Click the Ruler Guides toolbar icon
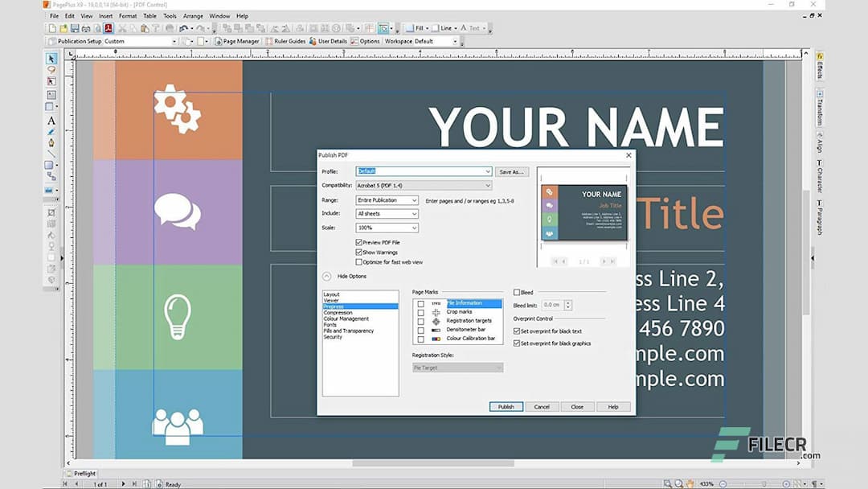The width and height of the screenshot is (868, 489). point(285,41)
